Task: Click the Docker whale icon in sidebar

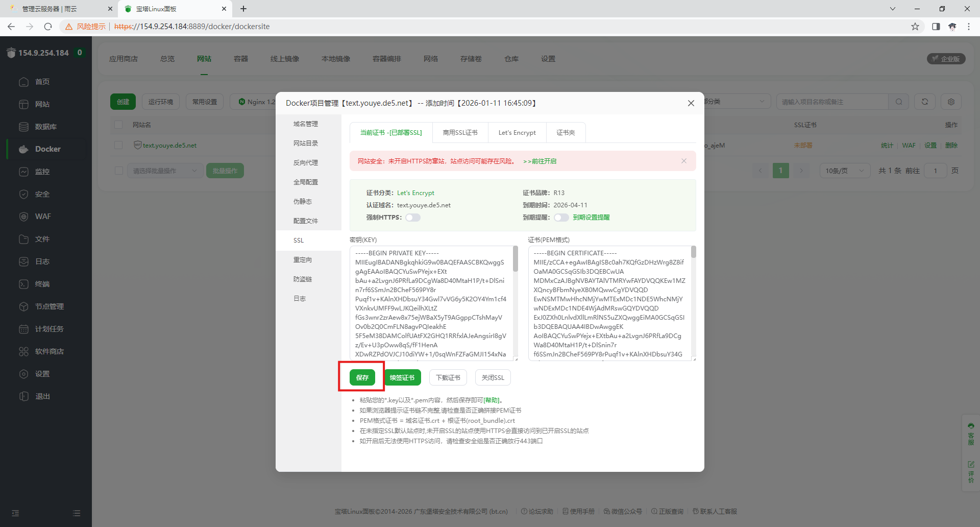Action: (x=23, y=149)
